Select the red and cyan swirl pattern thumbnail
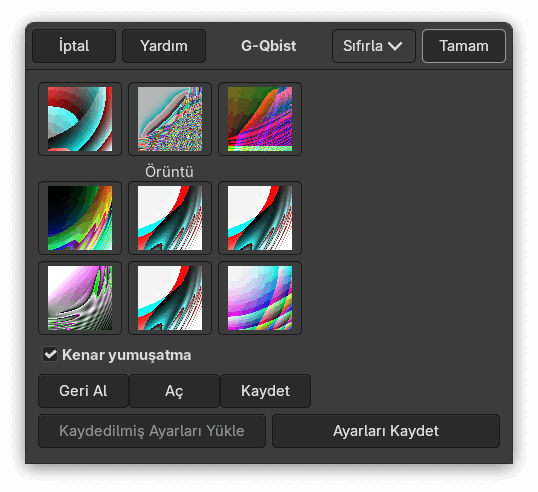The width and height of the screenshot is (538, 492). 80,119
